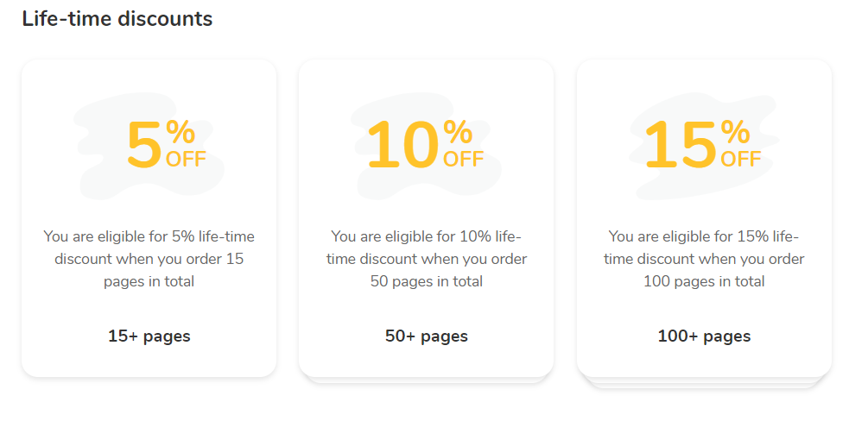This screenshot has width=868, height=421.
Task: Click the 5% life-time discount description
Action: (x=149, y=259)
